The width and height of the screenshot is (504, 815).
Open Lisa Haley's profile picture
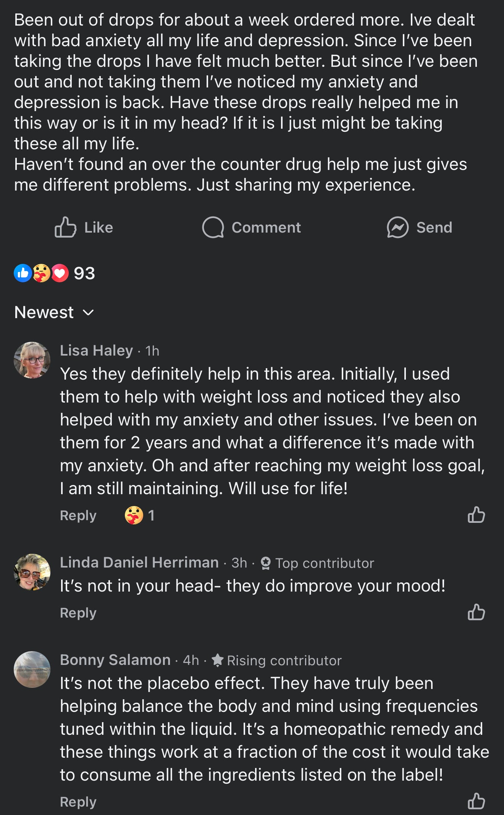[x=32, y=360]
